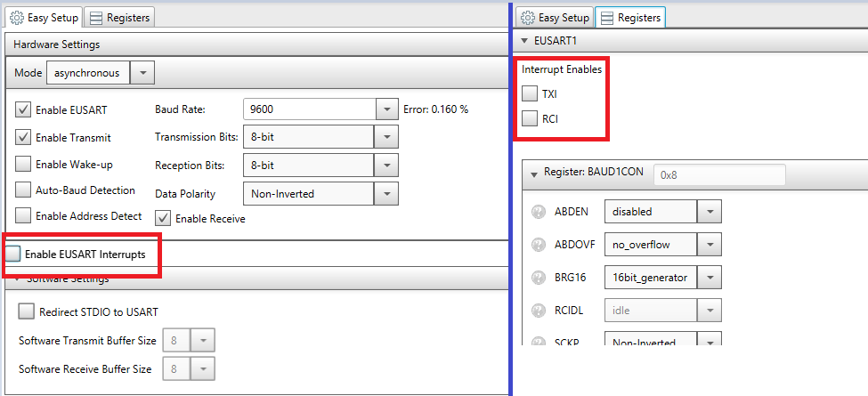Screen dimensions: 868x396
Task: Open the RCIDL idle dropdown
Action: [710, 311]
